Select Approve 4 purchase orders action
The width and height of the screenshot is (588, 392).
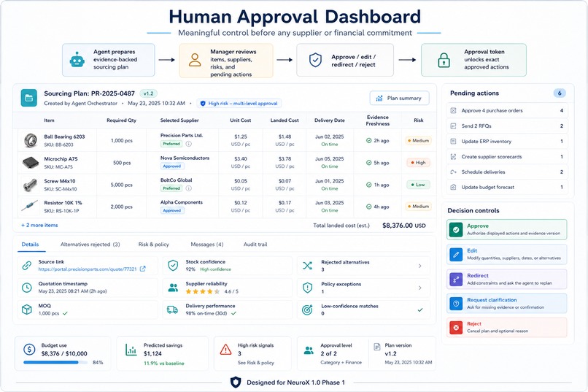click(x=506, y=110)
